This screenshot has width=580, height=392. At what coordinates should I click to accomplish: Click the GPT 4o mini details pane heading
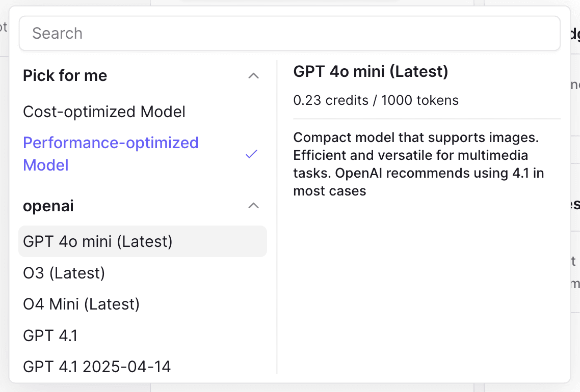pos(371,71)
